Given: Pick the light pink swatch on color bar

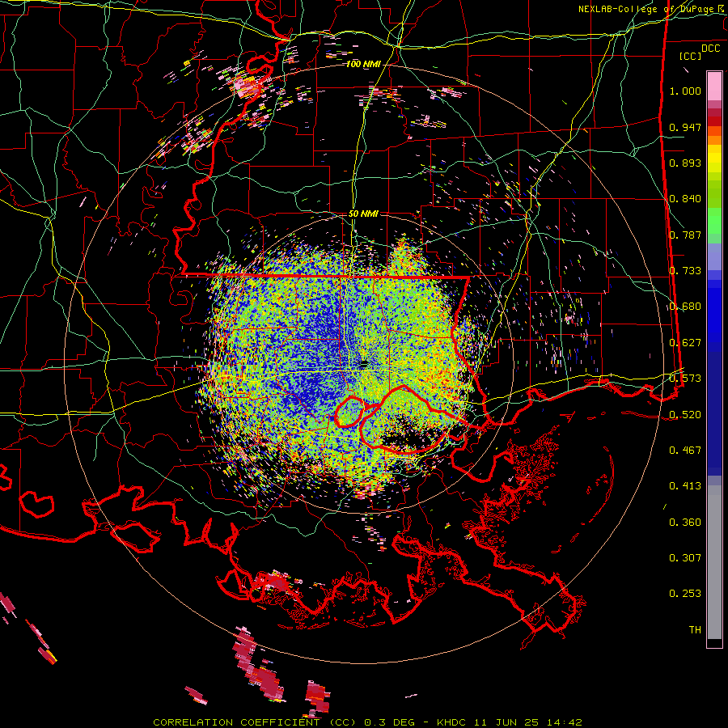Looking at the screenshot, I should [714, 87].
